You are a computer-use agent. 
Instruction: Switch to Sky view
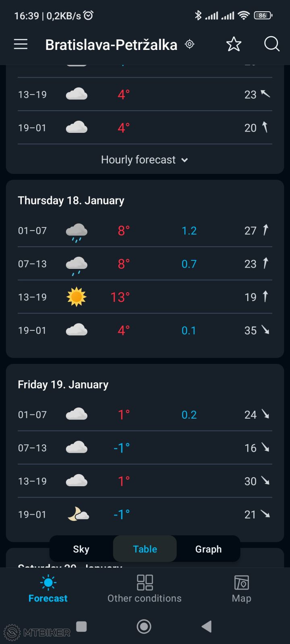[81, 549]
